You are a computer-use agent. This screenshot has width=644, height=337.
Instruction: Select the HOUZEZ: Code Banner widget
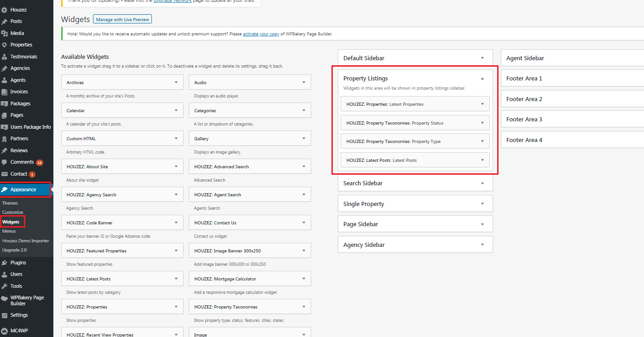(122, 223)
